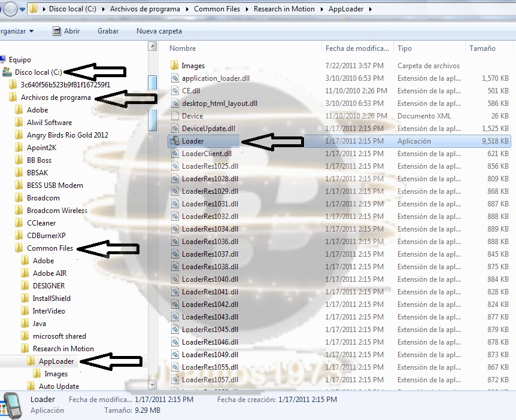Select Alwil Software folder in tree
Screen dimensions: 516x420
[49, 122]
